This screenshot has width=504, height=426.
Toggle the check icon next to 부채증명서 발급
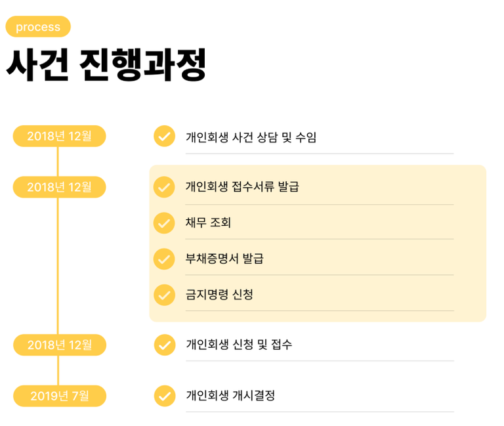[x=164, y=259]
